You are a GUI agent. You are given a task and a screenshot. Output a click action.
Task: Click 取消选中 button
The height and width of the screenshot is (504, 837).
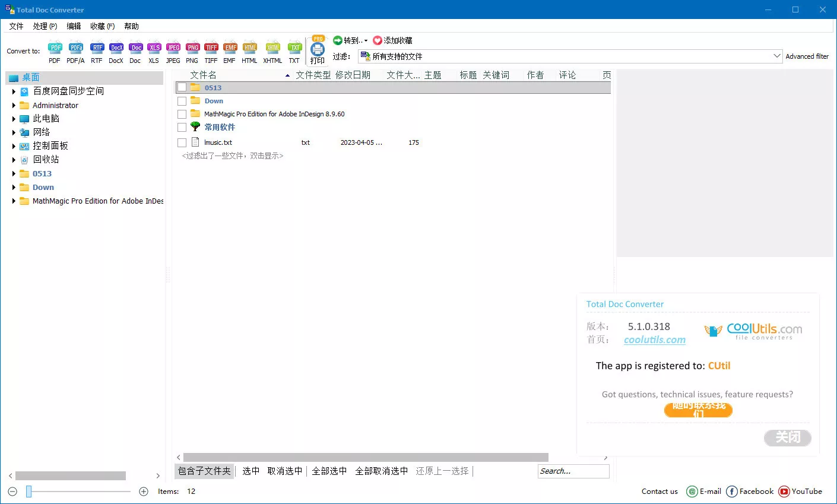(285, 471)
